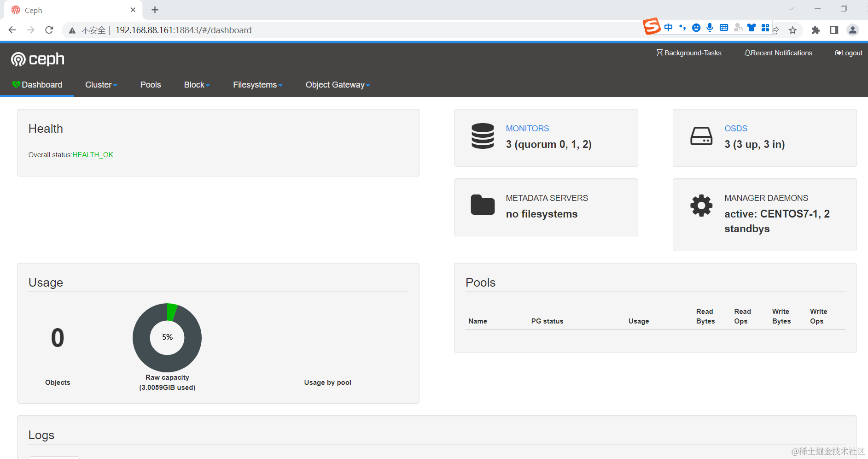Click the HEALTH_OK status text
This screenshot has width=868, height=459.
pos(93,155)
